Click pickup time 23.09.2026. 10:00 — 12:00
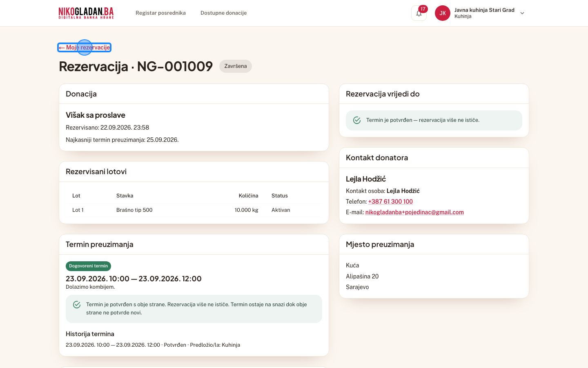588x368 pixels. [x=134, y=279]
